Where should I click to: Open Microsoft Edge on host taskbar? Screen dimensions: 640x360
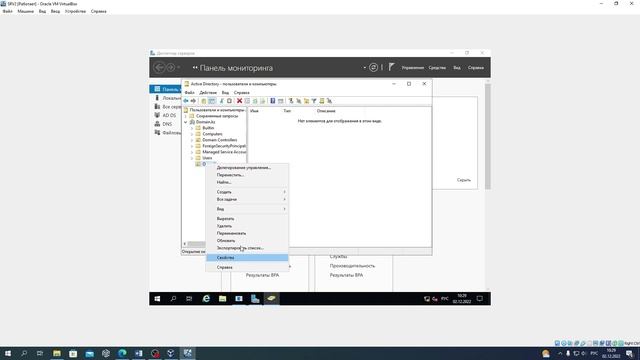pos(122,353)
